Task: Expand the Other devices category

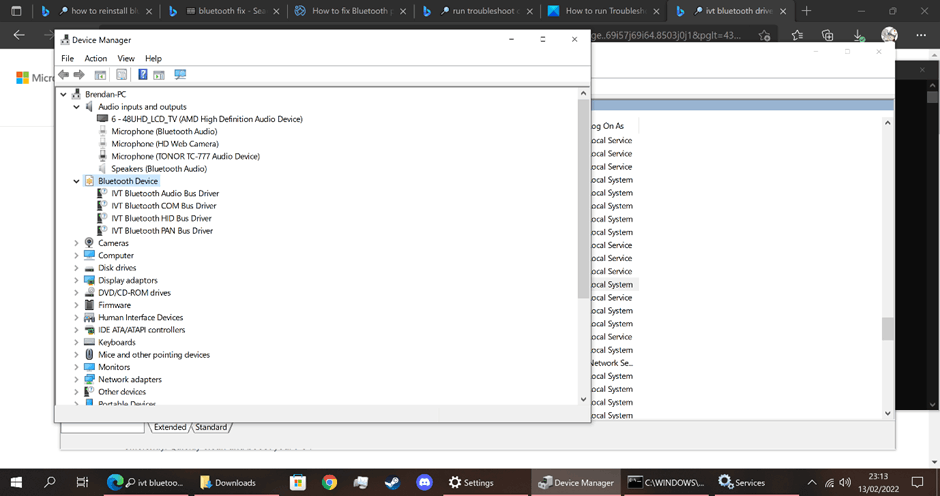Action: tap(76, 392)
